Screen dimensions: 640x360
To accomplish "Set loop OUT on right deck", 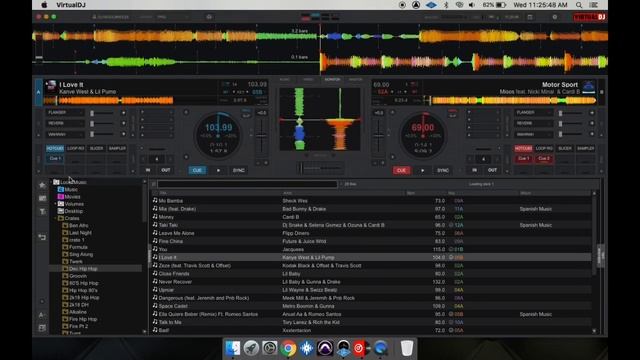I will click(x=492, y=170).
